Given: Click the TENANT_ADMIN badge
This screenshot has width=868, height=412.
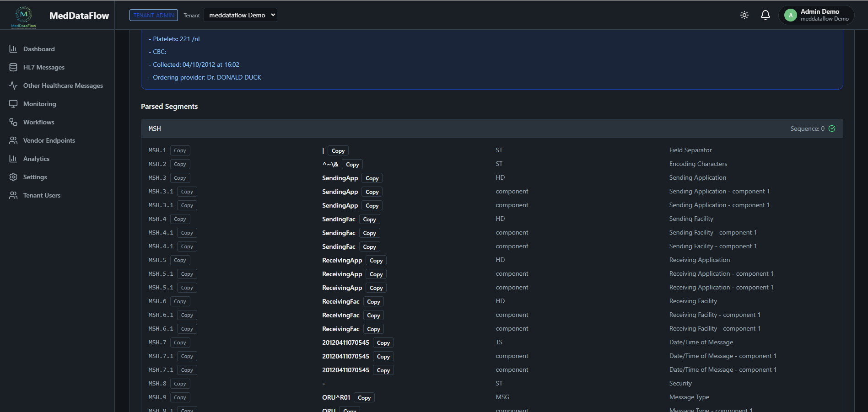Looking at the screenshot, I should (153, 15).
